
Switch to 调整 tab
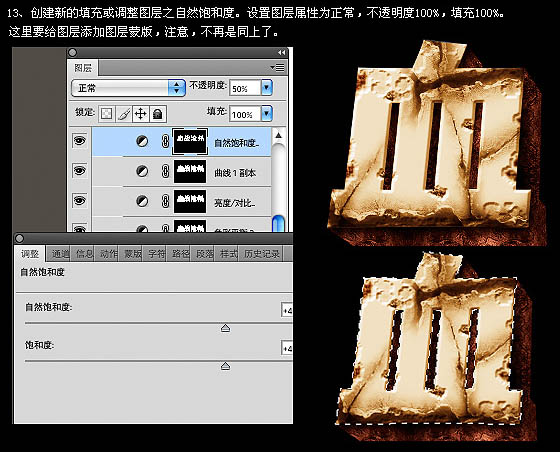30,254
